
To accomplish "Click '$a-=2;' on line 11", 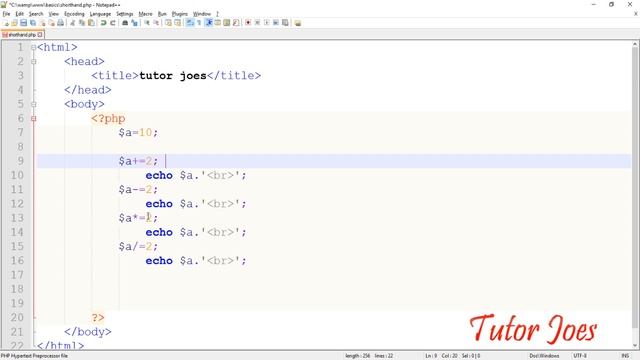I will pyautogui.click(x=138, y=189).
